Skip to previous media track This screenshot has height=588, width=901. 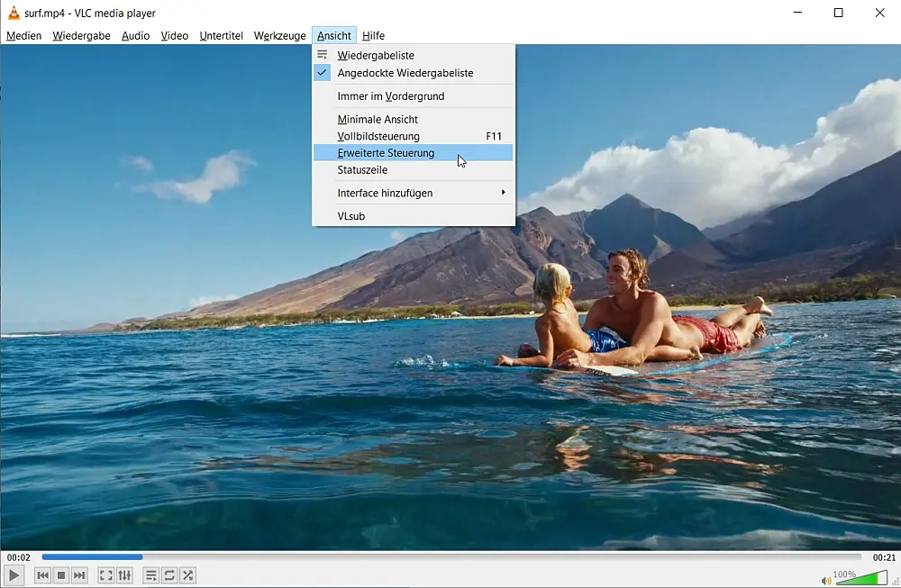(x=42, y=574)
